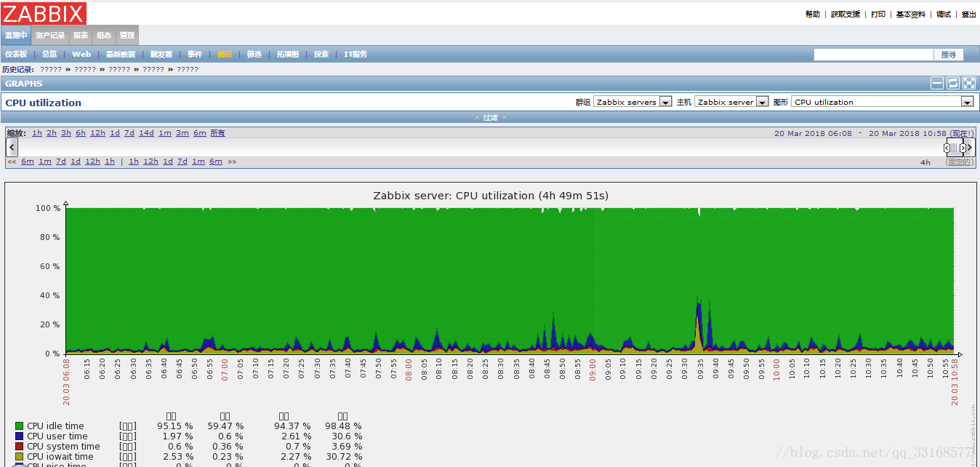
Task: Click the time slider right handle arrow
Action: click(963, 148)
